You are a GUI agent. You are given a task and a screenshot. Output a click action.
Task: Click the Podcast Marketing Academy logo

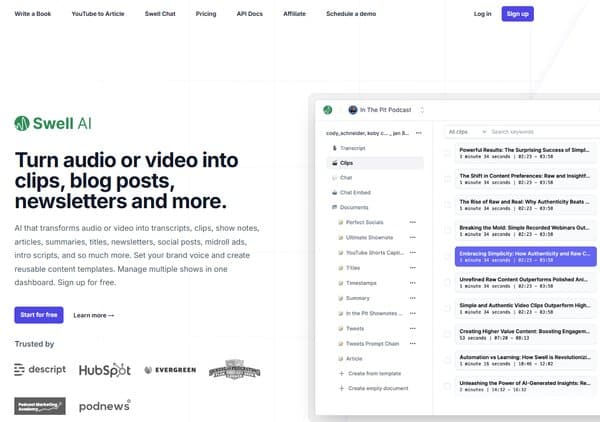click(40, 406)
